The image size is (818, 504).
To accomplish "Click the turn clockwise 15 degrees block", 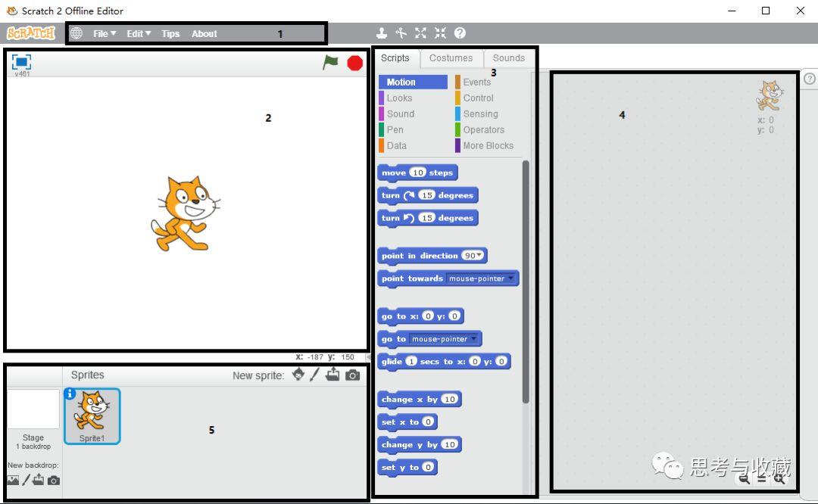I will point(427,195).
